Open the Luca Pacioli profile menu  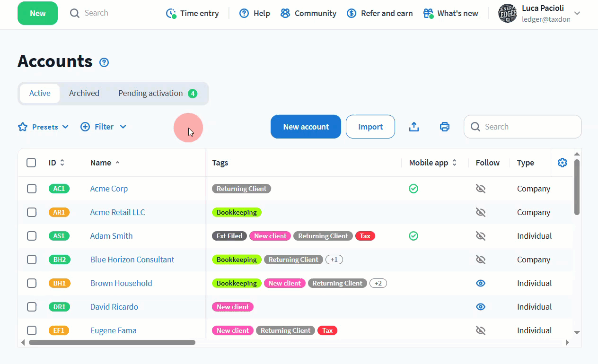click(x=540, y=13)
